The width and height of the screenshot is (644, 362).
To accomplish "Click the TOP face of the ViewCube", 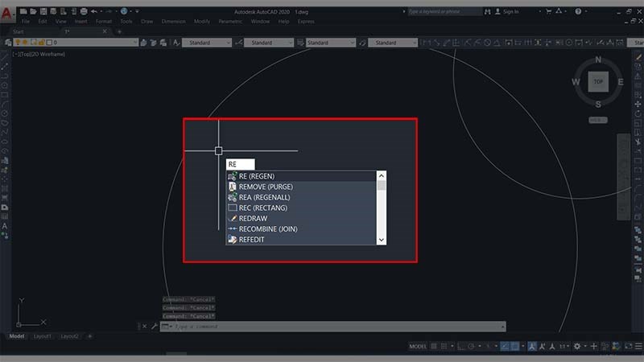I will (x=597, y=81).
